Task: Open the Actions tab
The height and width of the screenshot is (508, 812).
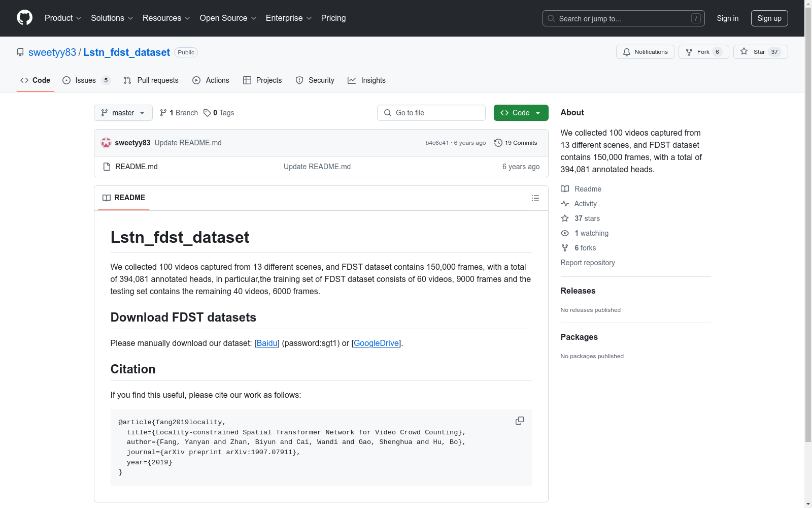Action: coord(211,80)
